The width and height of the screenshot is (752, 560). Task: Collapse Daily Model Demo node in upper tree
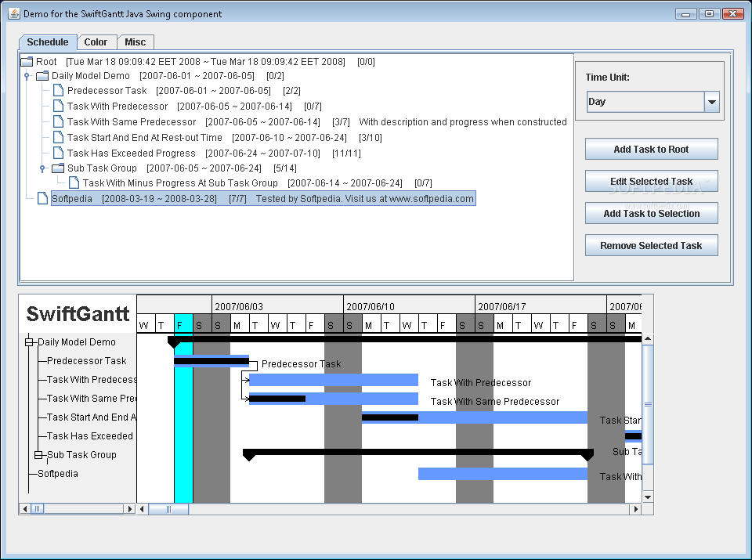pyautogui.click(x=27, y=76)
